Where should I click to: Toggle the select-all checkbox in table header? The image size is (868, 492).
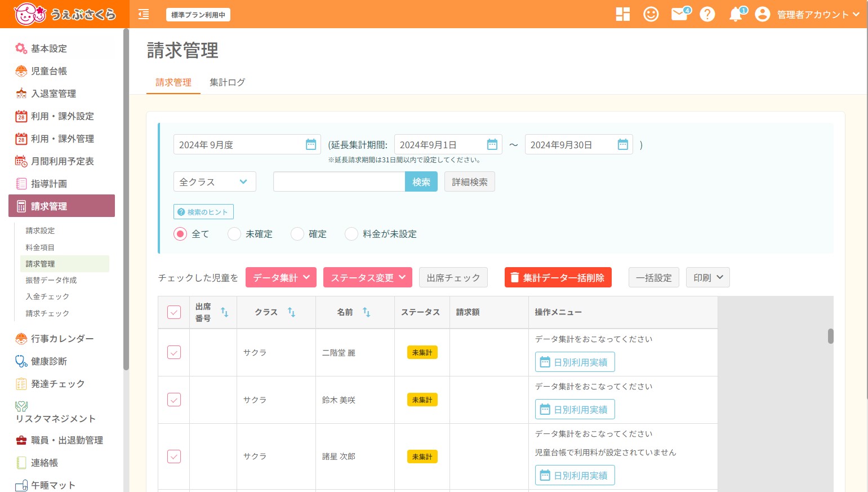(x=174, y=312)
